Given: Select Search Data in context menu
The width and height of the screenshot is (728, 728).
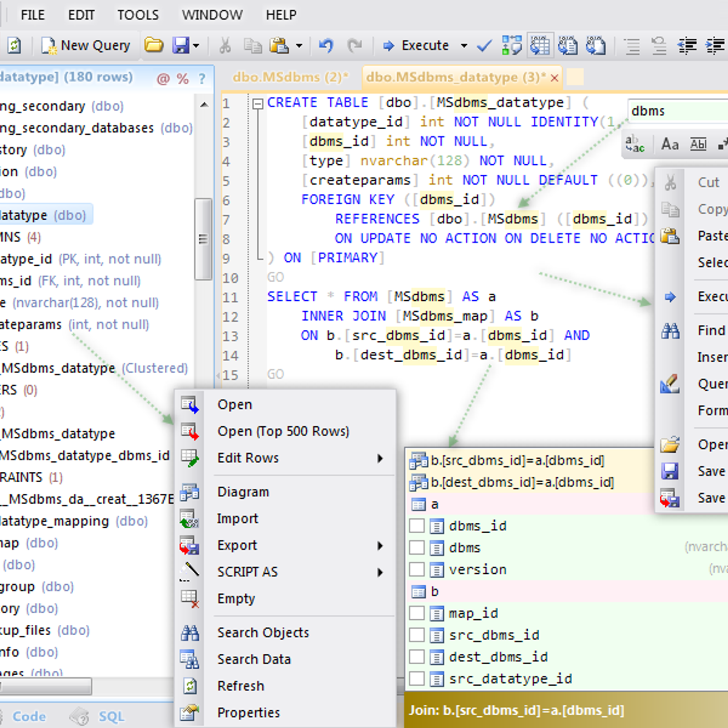Looking at the screenshot, I should click(285, 659).
